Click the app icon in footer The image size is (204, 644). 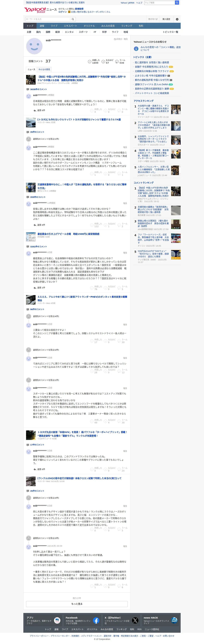(x=57, y=620)
